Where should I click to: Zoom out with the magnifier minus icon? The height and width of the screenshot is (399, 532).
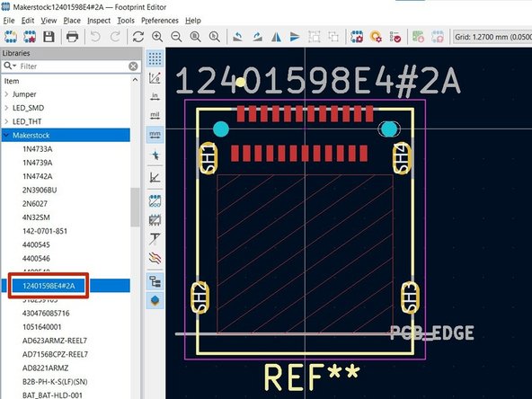[x=176, y=36]
